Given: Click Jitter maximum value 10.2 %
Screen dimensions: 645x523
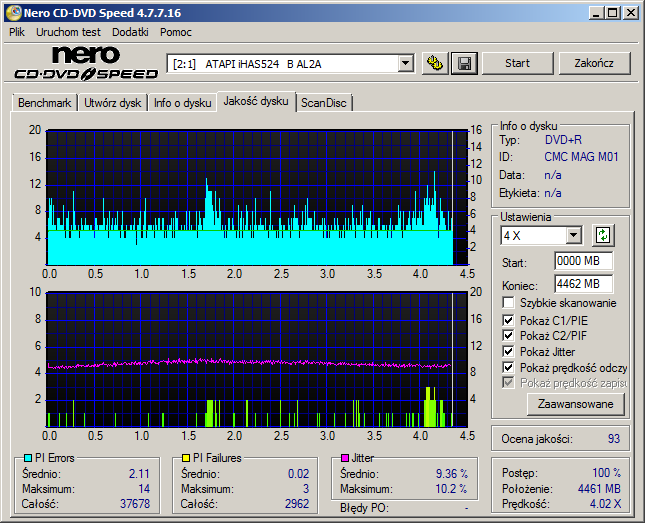Looking at the screenshot, I should tap(451, 489).
